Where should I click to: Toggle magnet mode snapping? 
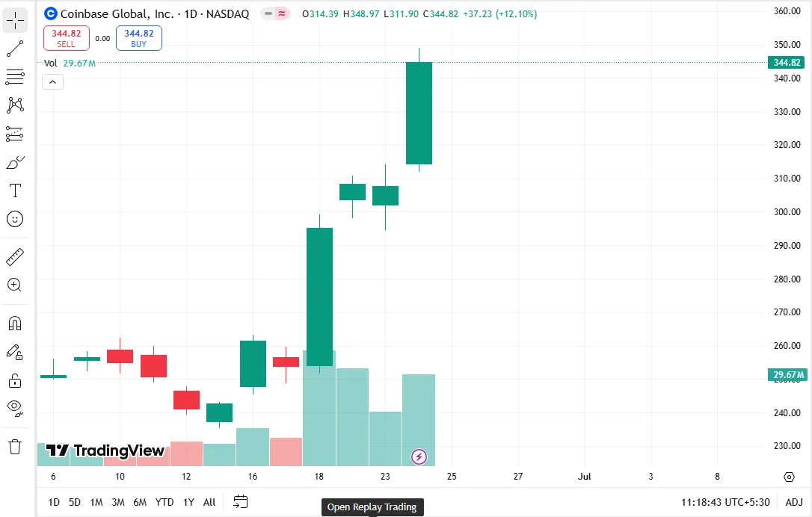pyautogui.click(x=15, y=323)
